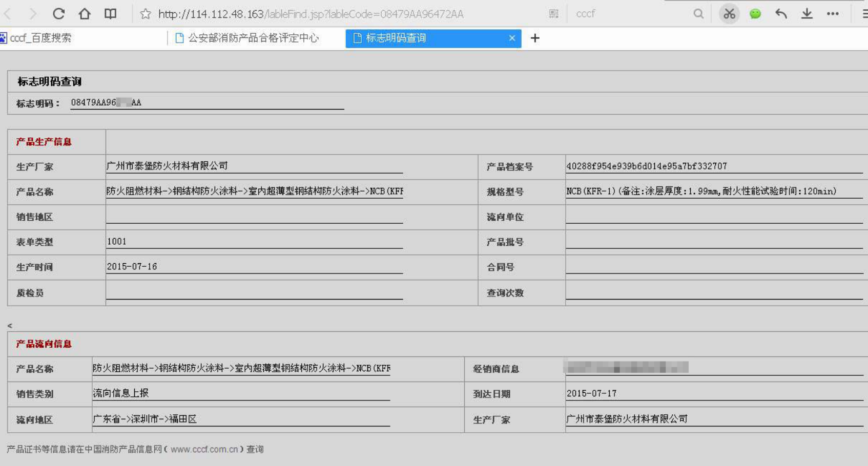Open the green WeChat icon
This screenshot has height=466, width=868.
pyautogui.click(x=755, y=14)
